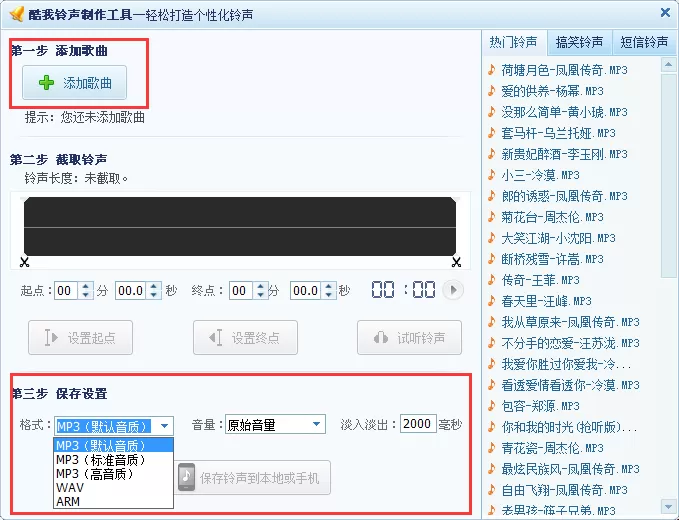Click music note icon beside 新贵妃醉酒-李玉刚
679x520 pixels.
click(x=491, y=154)
